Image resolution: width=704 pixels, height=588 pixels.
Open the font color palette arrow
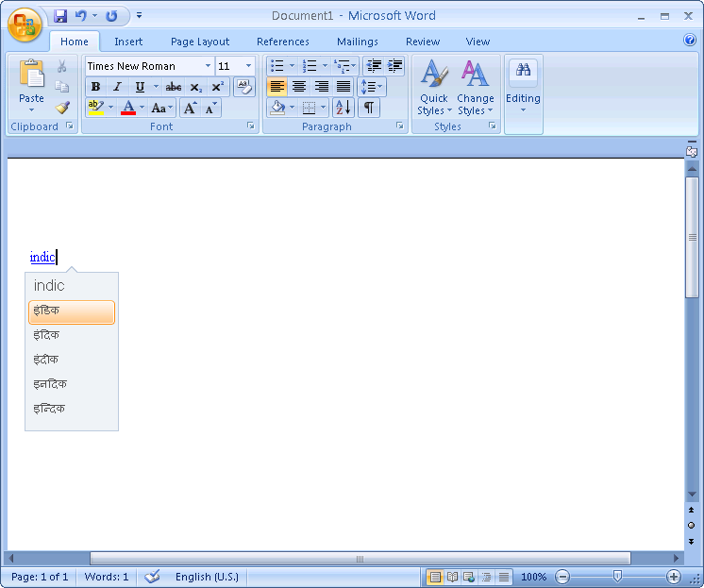[x=142, y=108]
